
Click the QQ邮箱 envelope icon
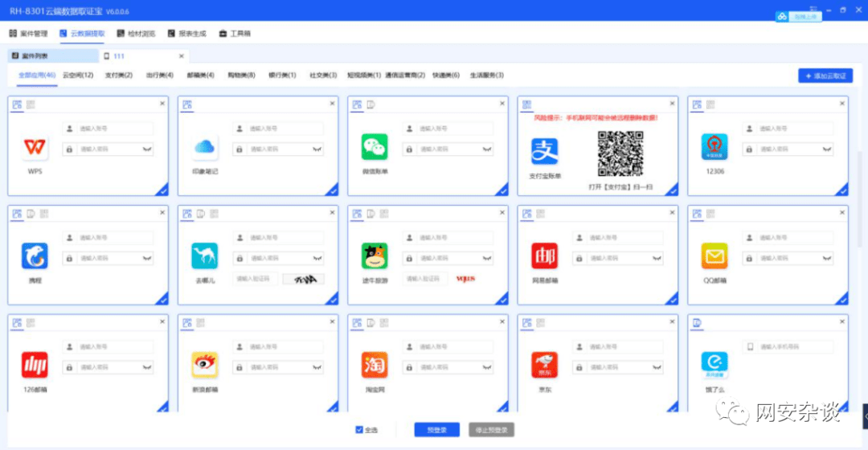(x=714, y=256)
